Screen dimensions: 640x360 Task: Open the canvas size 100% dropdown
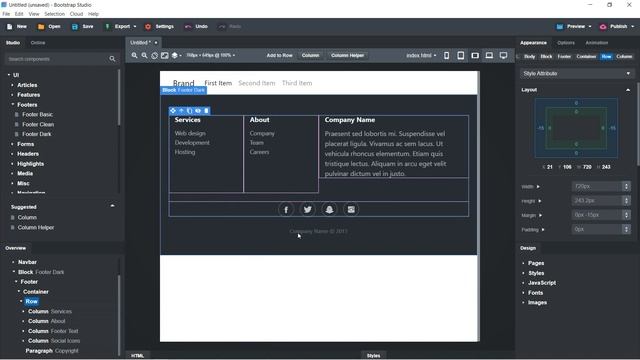coord(211,55)
